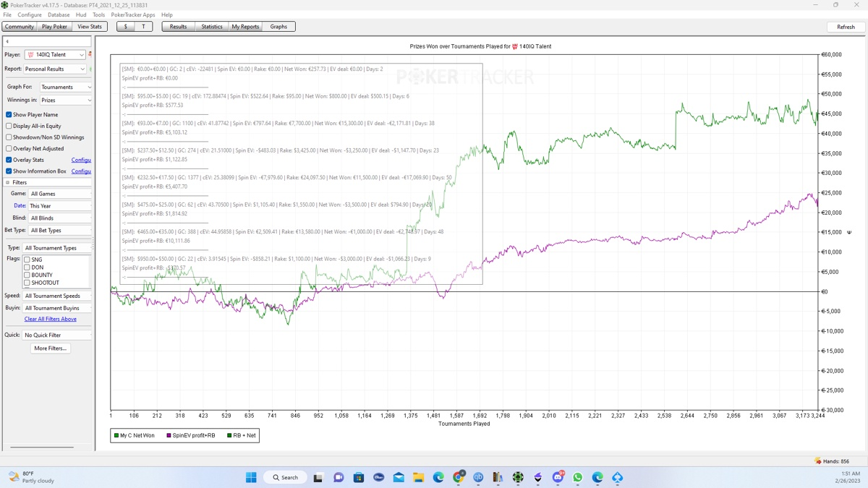Screen dimensions: 868x488
Task: Click the search field above Player
Action: pyautogui.click(x=48, y=42)
